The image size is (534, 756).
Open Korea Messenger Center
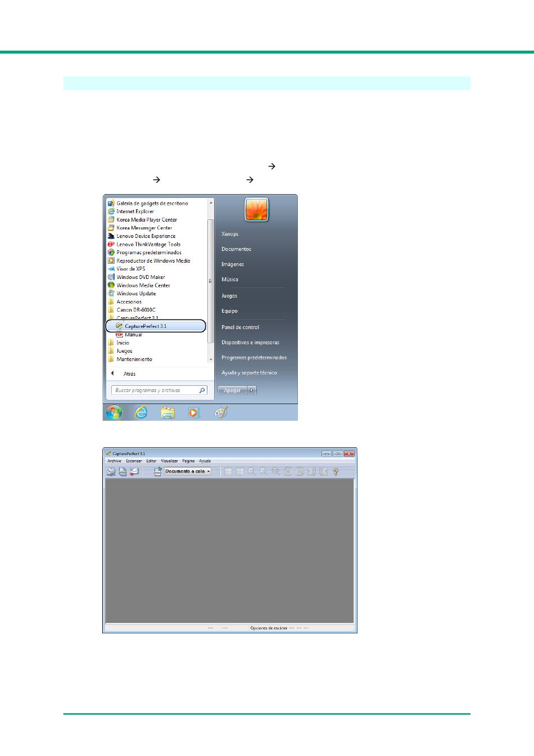[140, 228]
